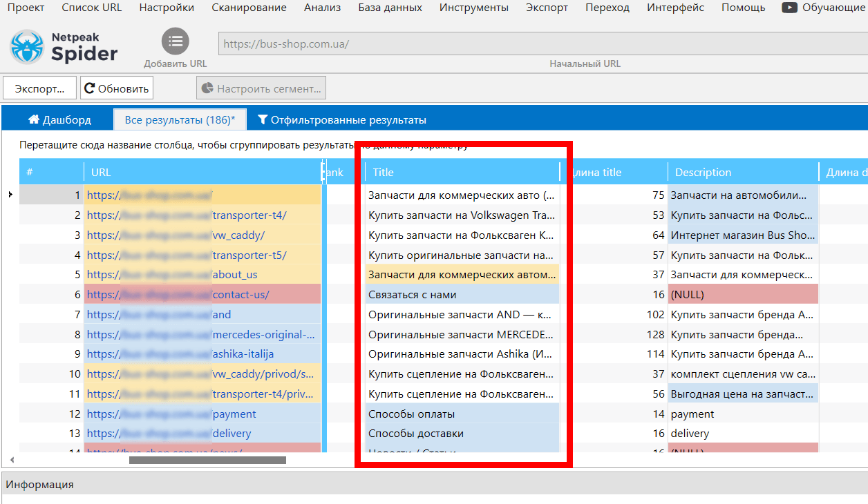Image resolution: width=868 pixels, height=504 pixels.
Task: Open the Настройки menu
Action: tap(167, 8)
